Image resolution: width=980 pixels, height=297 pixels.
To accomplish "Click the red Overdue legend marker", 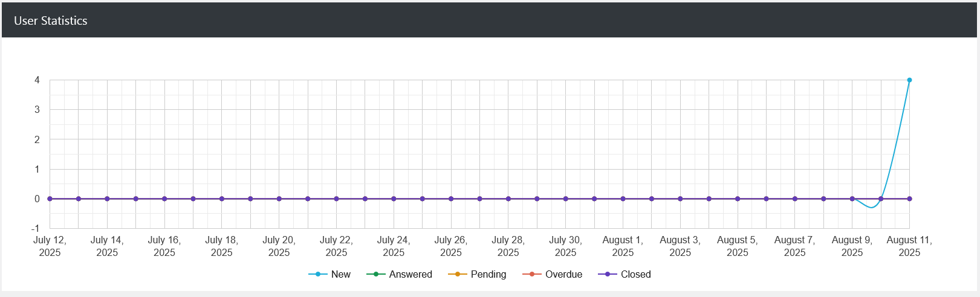I will coord(532,274).
